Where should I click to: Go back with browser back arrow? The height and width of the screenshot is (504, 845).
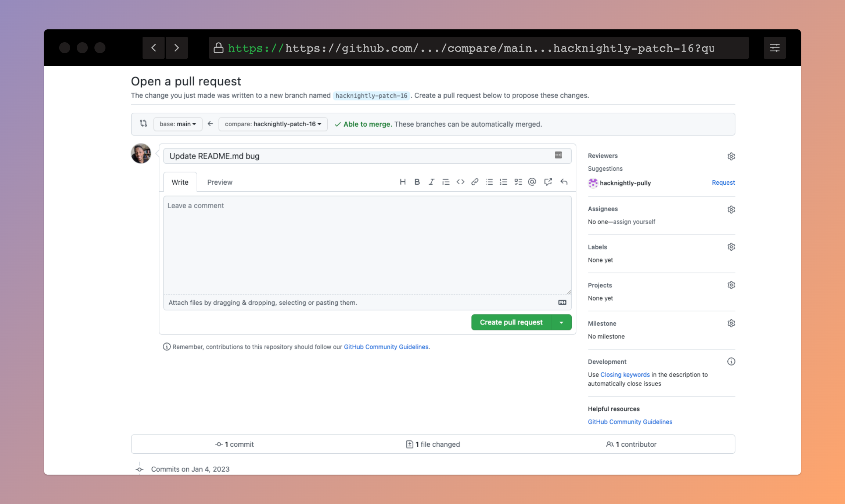click(154, 48)
